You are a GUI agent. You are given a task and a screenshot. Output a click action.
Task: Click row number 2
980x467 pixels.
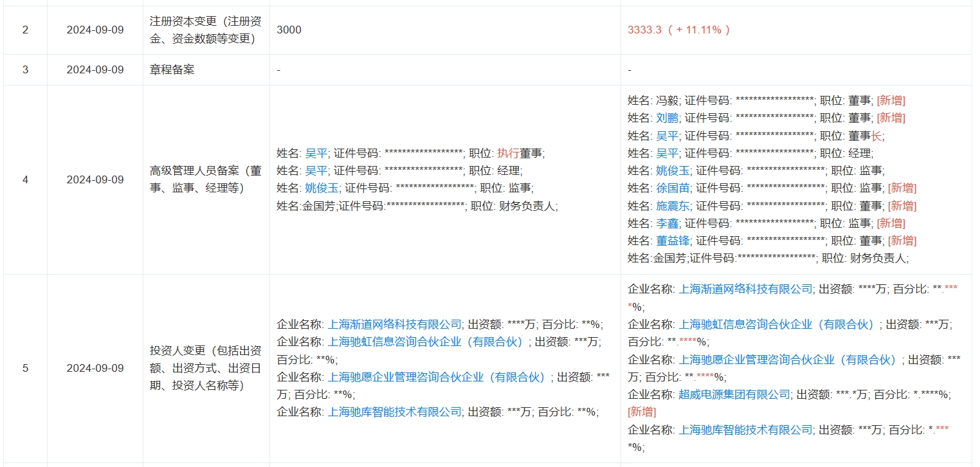25,30
